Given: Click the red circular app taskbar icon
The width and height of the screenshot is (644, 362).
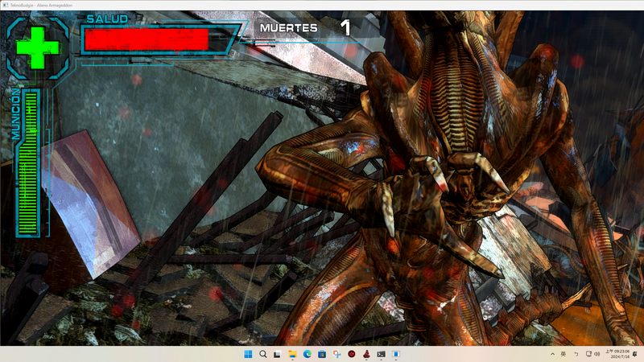Looking at the screenshot, I should coord(352,354).
